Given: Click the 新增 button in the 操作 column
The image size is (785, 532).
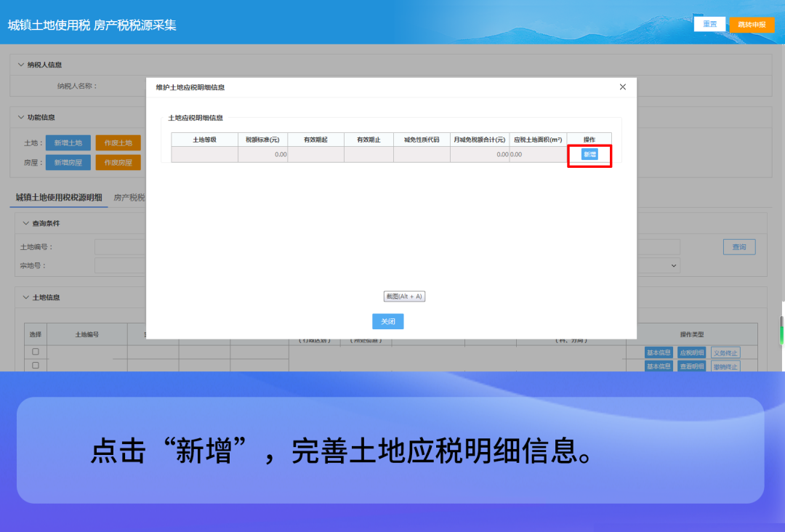Looking at the screenshot, I should pyautogui.click(x=589, y=155).
